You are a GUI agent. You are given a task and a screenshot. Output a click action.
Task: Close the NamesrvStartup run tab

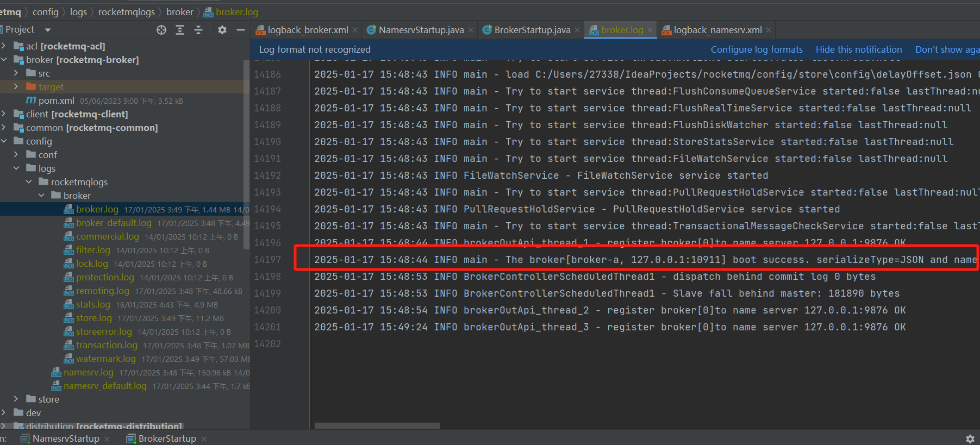click(107, 438)
